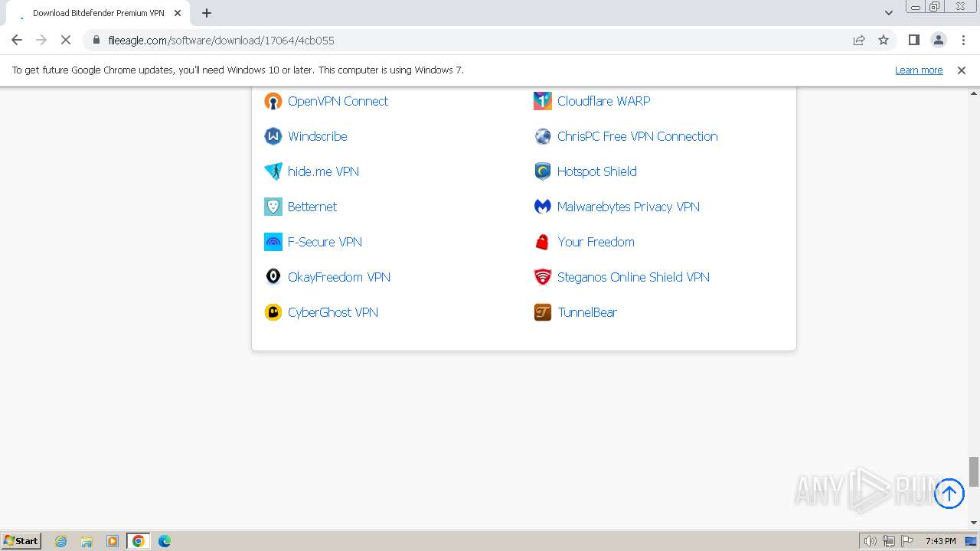Click the Windscribe logo icon
The width and height of the screenshot is (980, 551).
273,136
